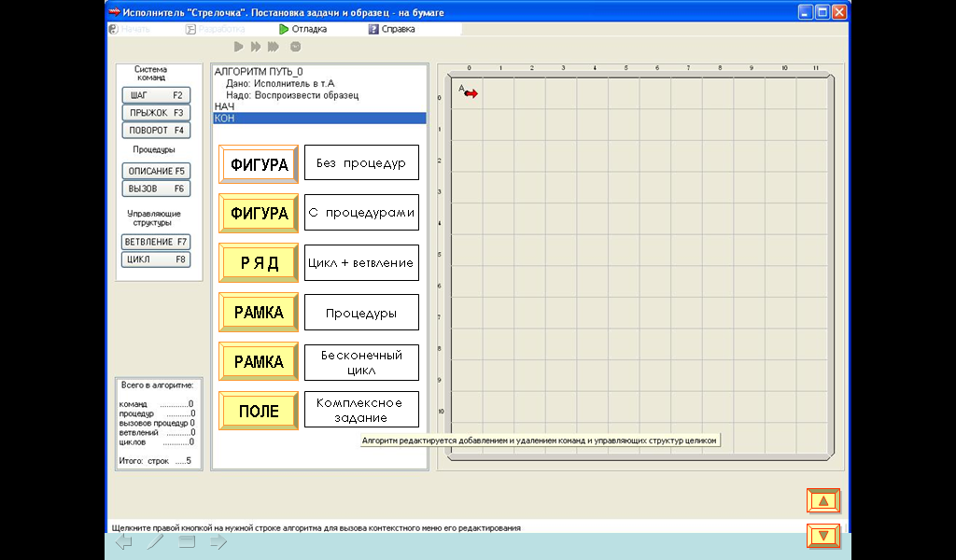The width and height of the screenshot is (956, 560).
Task: Select the ПОЛЕ task button
Action: [x=259, y=411]
